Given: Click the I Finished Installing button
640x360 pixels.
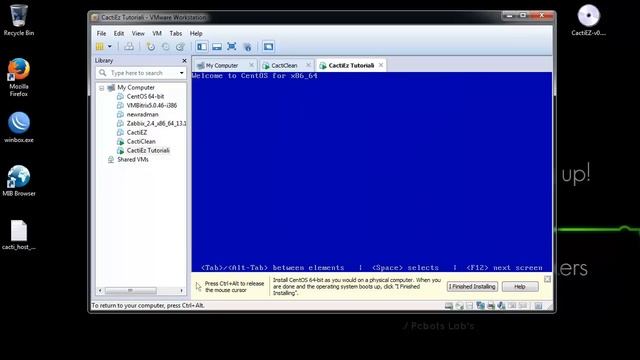Looking at the screenshot, I should (x=472, y=287).
